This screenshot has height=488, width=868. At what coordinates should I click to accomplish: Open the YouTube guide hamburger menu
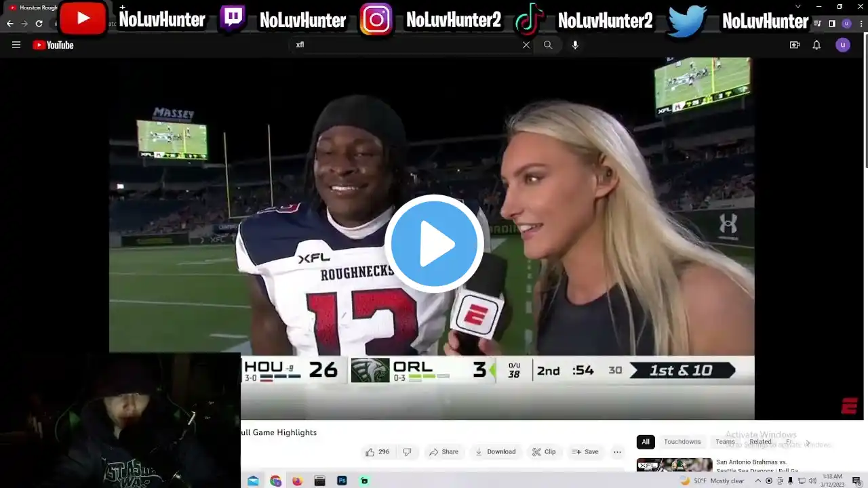[x=16, y=45]
